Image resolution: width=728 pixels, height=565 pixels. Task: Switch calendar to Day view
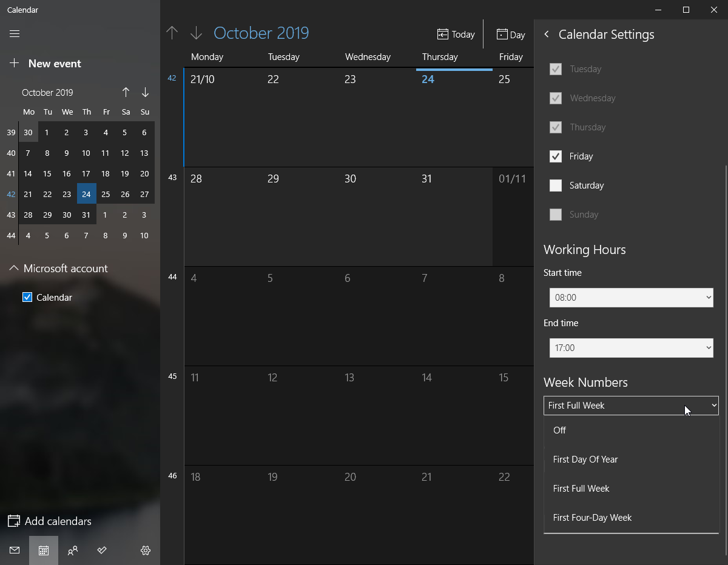point(510,34)
